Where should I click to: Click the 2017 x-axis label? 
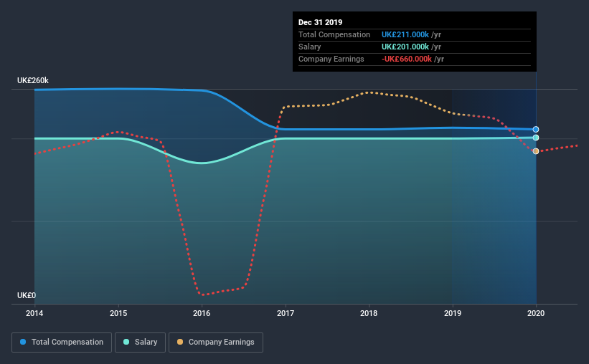pos(286,313)
